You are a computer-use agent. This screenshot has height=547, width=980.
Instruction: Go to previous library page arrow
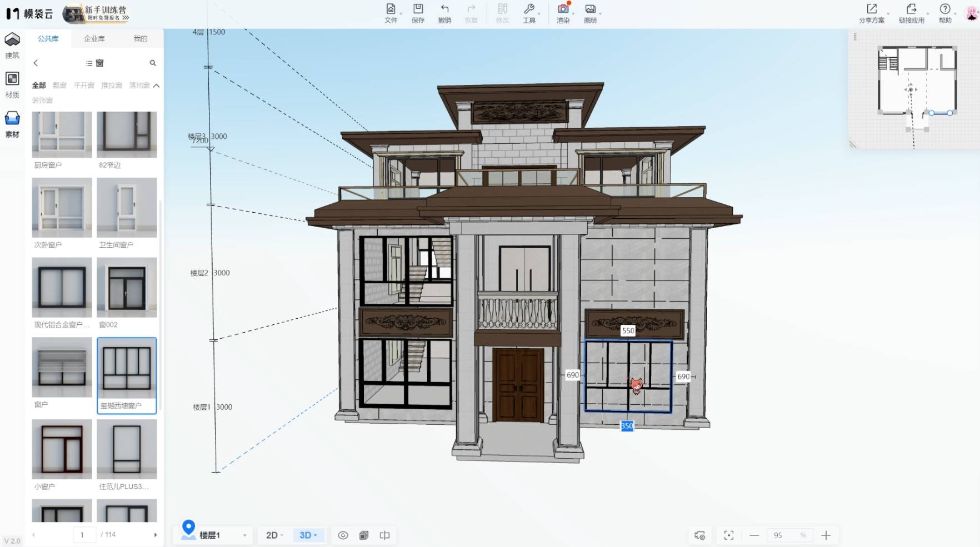click(33, 535)
